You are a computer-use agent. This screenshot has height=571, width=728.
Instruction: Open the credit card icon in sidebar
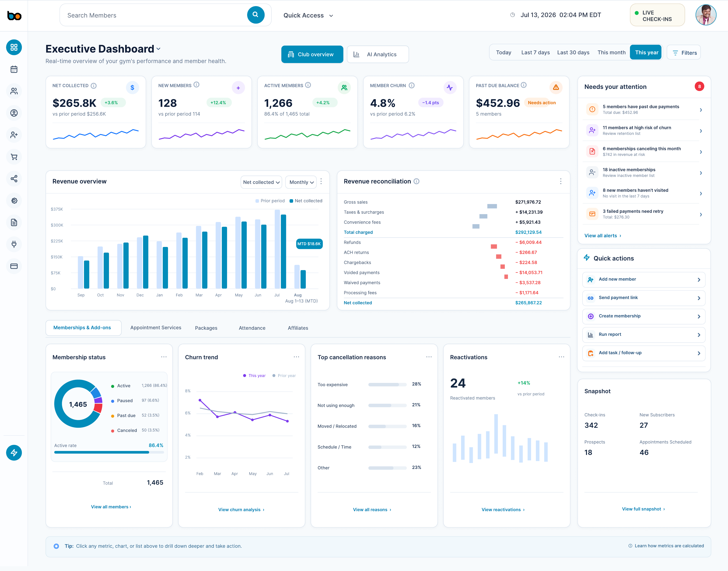tap(14, 266)
